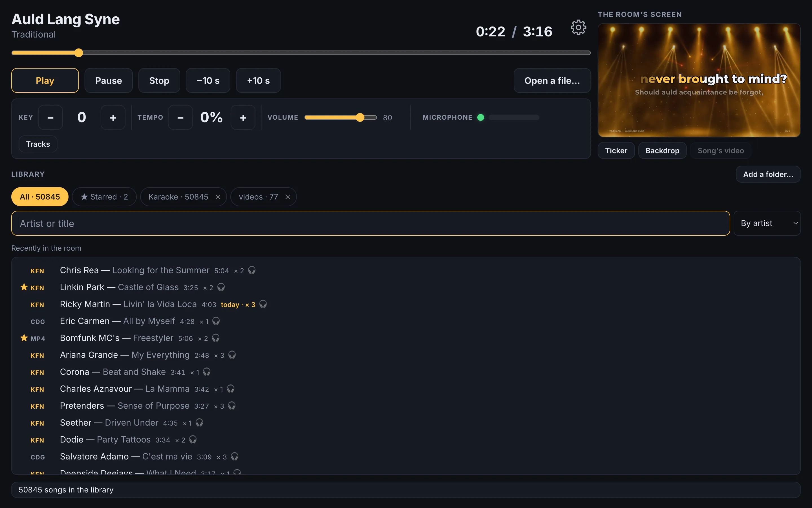The image size is (812, 508).
Task: Click headphone icon on Ariana Grande row
Action: [x=232, y=355]
